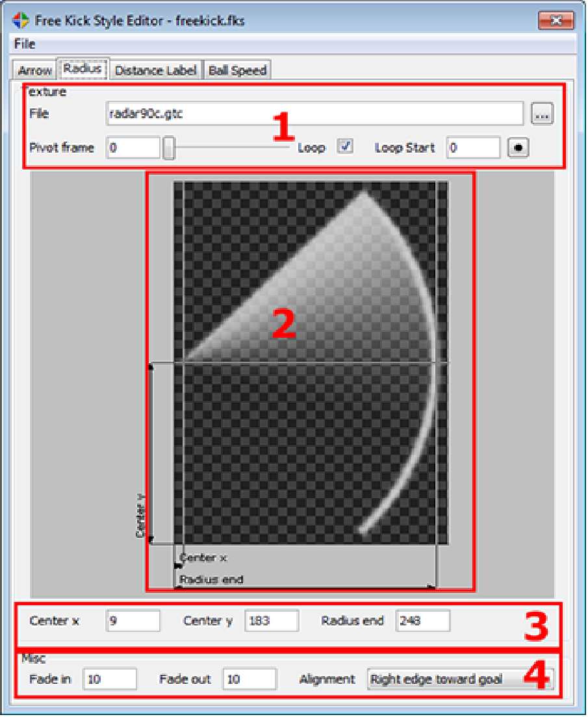Switch to the Arrow tab

click(x=33, y=69)
